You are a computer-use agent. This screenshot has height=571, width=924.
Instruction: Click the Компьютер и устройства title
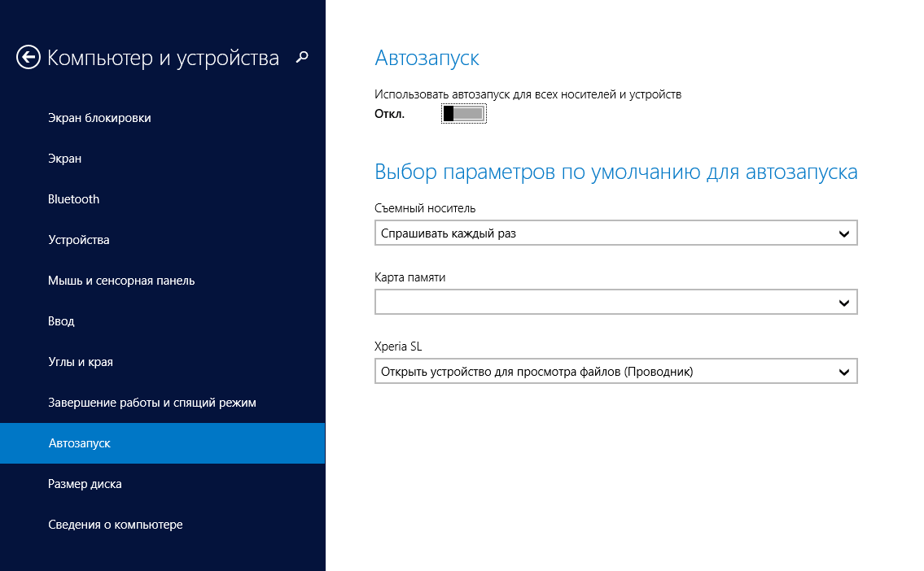pos(163,58)
